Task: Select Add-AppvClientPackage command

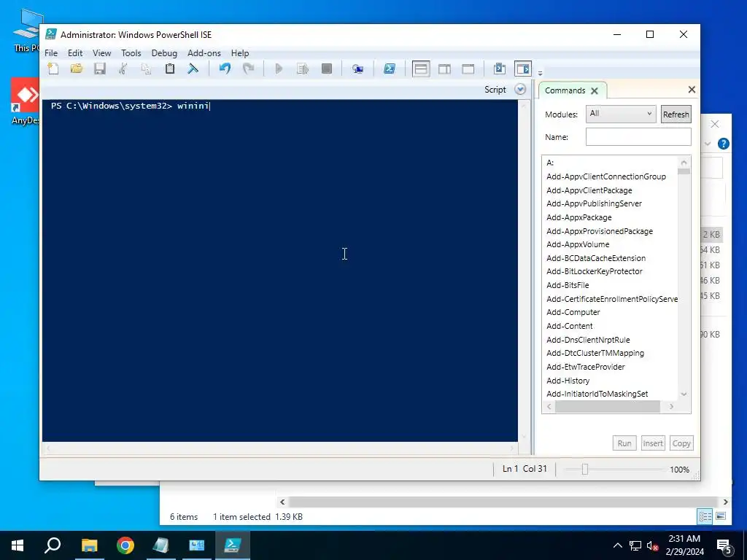Action: (x=589, y=190)
